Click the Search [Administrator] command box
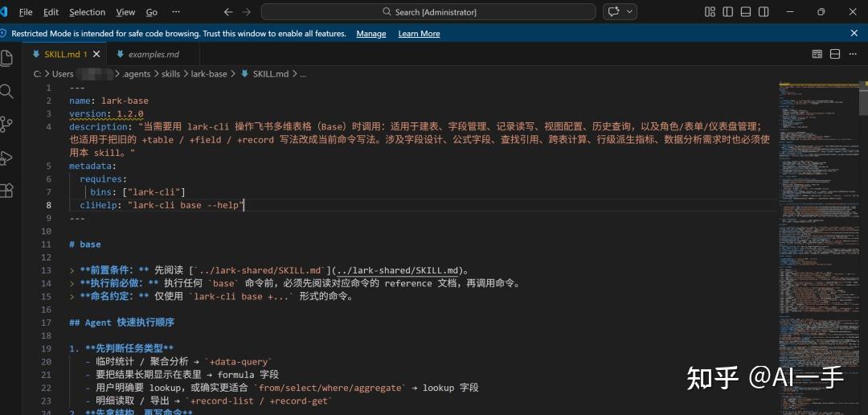Viewport: 868px width, 415px height. pyautogui.click(x=428, y=11)
